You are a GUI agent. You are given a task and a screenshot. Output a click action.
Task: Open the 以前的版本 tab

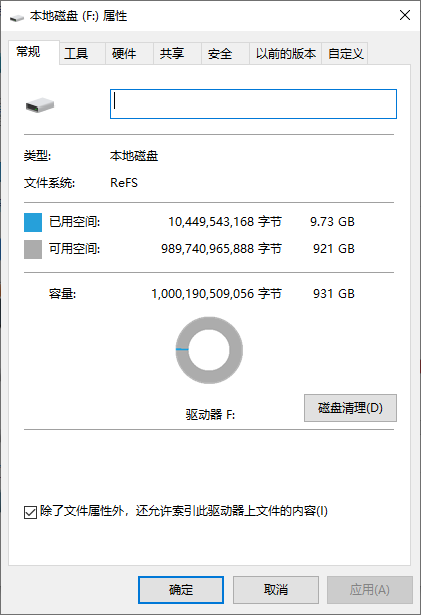pyautogui.click(x=286, y=53)
